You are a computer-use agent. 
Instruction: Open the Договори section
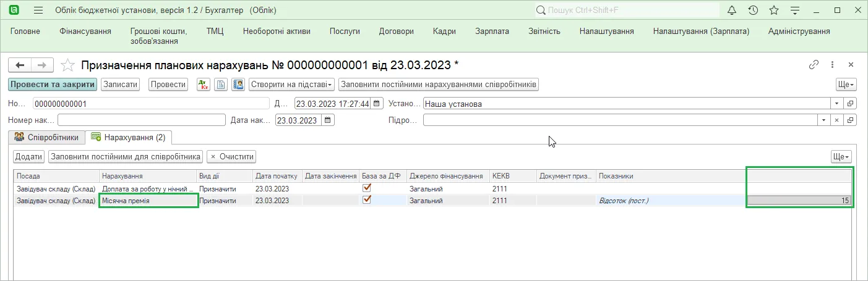tap(397, 31)
